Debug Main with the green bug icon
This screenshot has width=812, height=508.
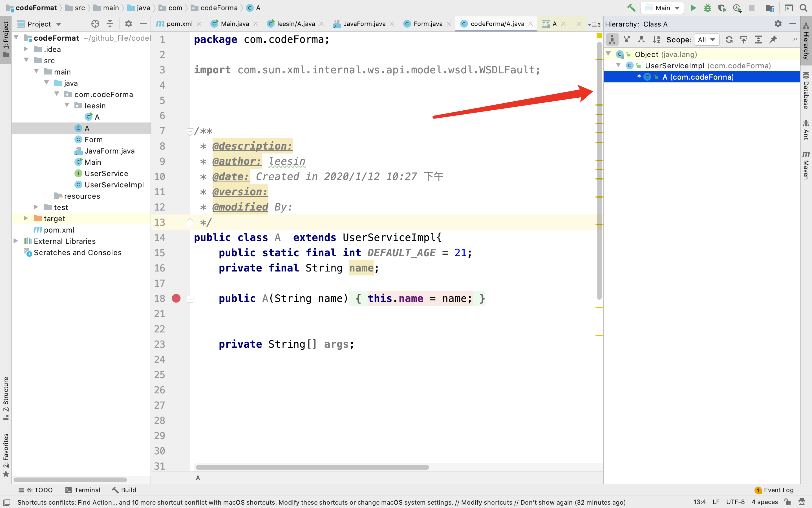(708, 8)
